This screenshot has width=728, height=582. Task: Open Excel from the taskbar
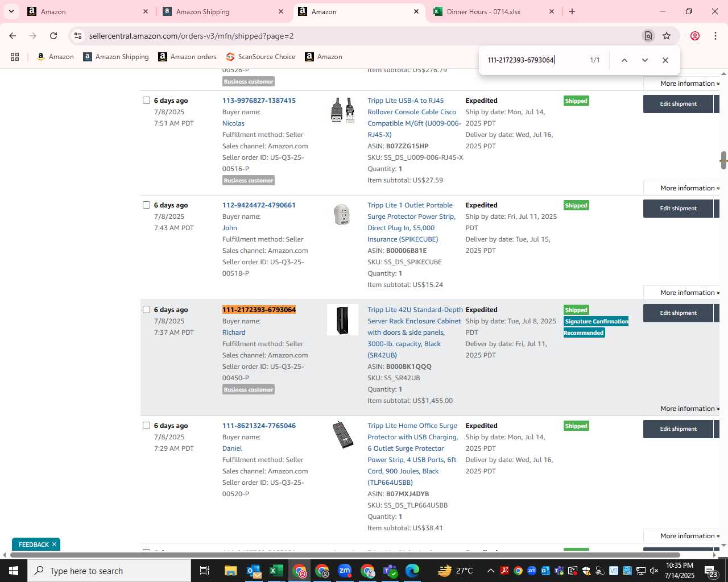[x=276, y=571]
